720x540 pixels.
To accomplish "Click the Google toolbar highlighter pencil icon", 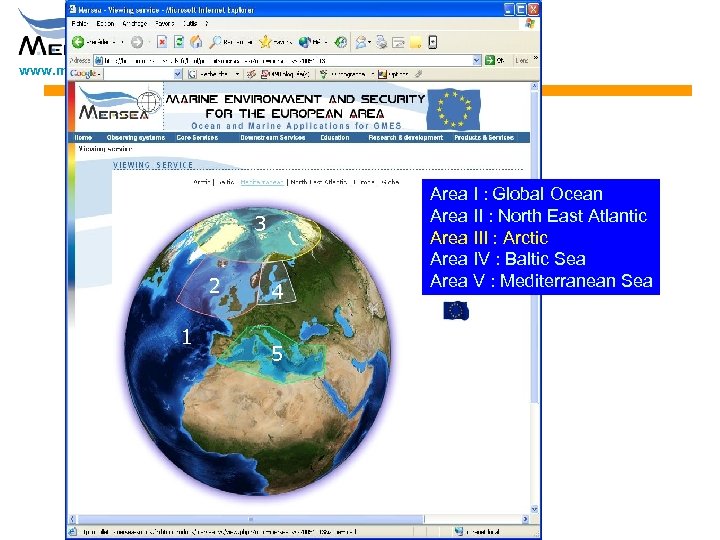I will click(x=418, y=74).
